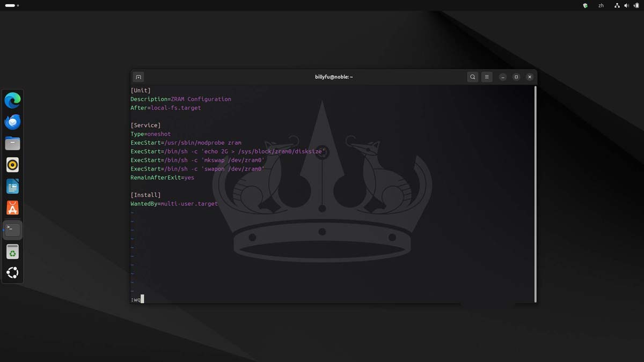The image size is (644, 362).
Task: Click the terminal title billyfu@noble
Action: pos(334,77)
